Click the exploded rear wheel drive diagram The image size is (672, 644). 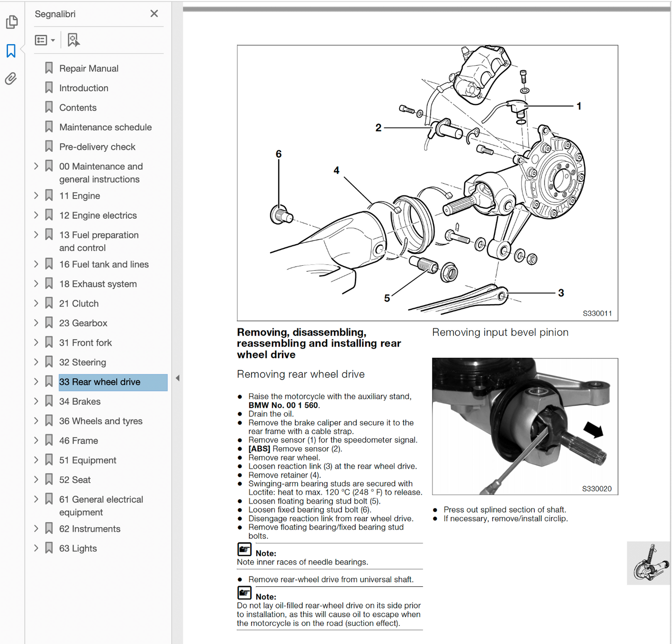click(427, 182)
